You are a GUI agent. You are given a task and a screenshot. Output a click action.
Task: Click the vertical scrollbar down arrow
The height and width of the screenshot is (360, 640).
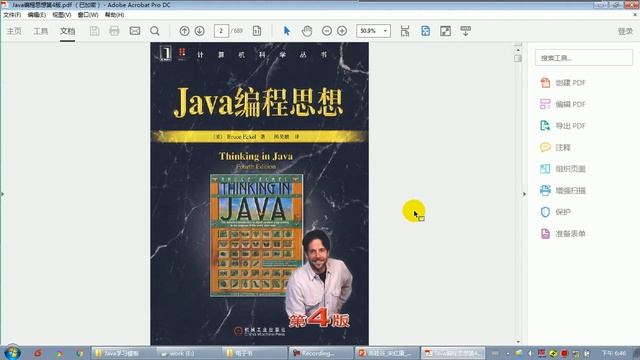pyautogui.click(x=518, y=342)
